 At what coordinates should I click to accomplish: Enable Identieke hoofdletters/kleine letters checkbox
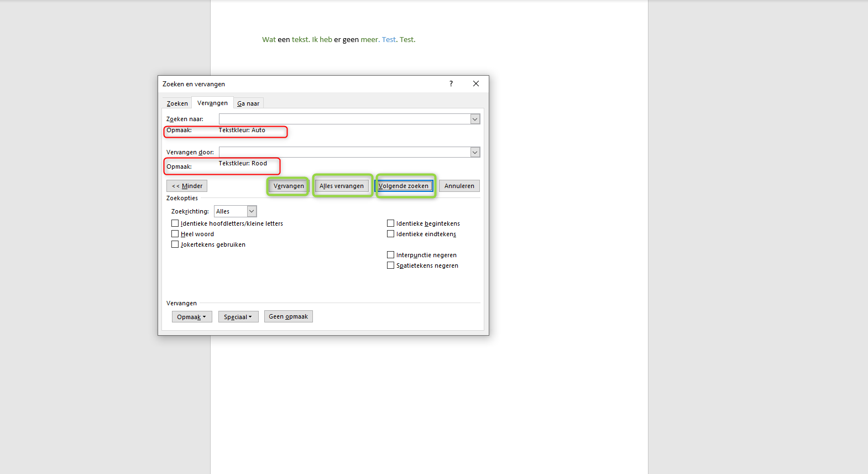[175, 223]
